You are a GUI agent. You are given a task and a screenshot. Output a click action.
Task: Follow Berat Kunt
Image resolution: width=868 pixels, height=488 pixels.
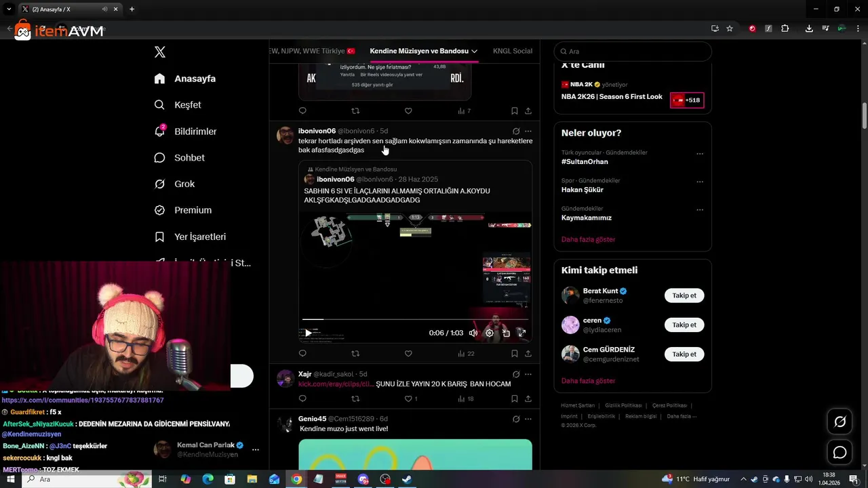pos(684,296)
